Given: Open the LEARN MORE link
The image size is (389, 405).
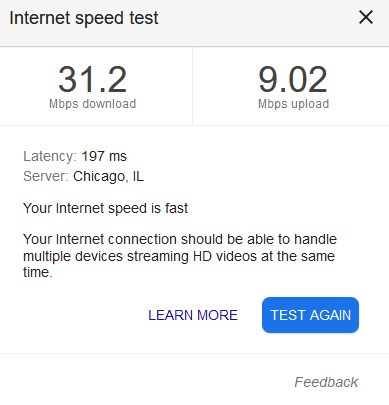Looking at the screenshot, I should click(193, 315).
